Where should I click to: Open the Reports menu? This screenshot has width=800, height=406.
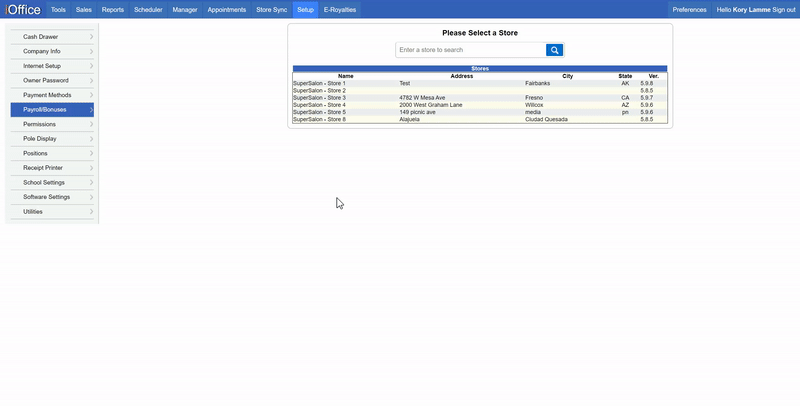point(113,10)
